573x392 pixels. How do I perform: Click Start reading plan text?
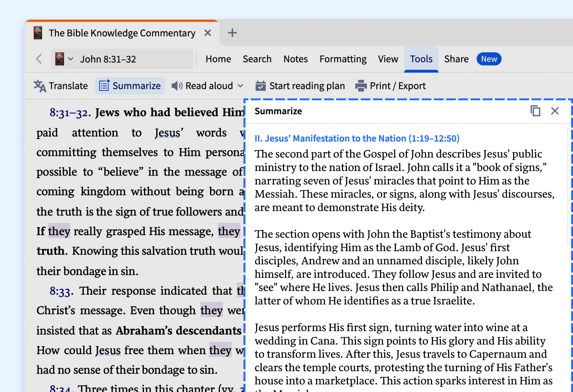pyautogui.click(x=307, y=86)
